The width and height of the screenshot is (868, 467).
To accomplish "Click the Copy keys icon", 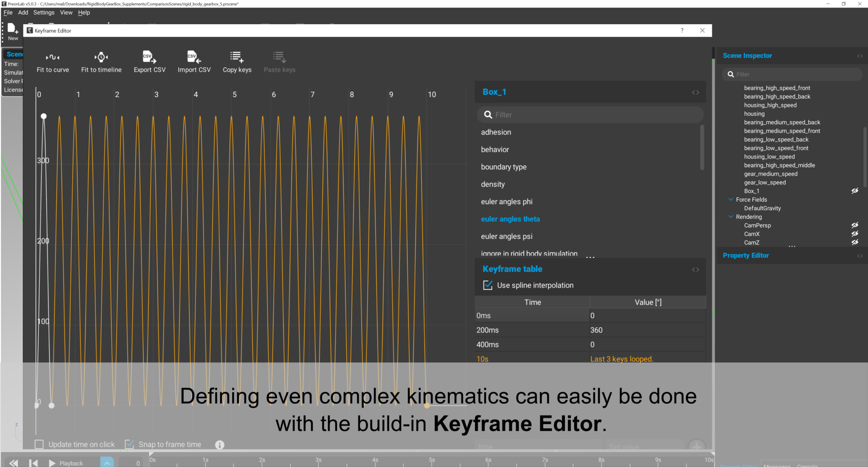I will pos(237,57).
